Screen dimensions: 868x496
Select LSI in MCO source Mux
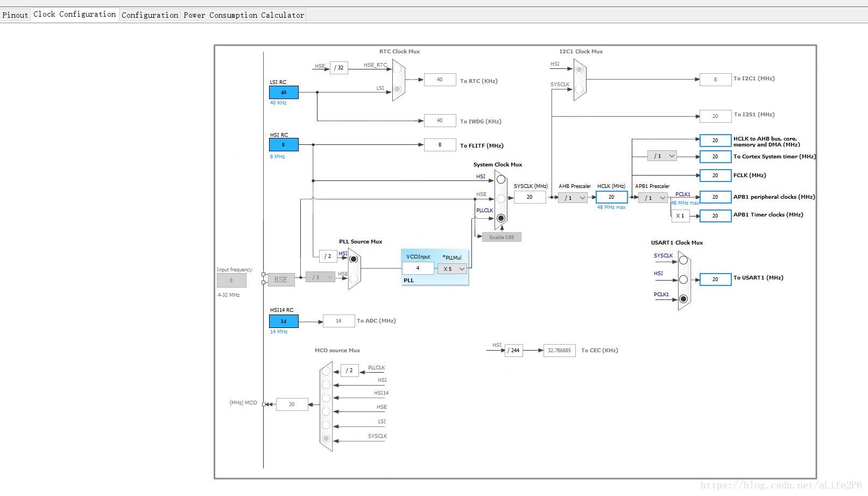[x=326, y=425]
